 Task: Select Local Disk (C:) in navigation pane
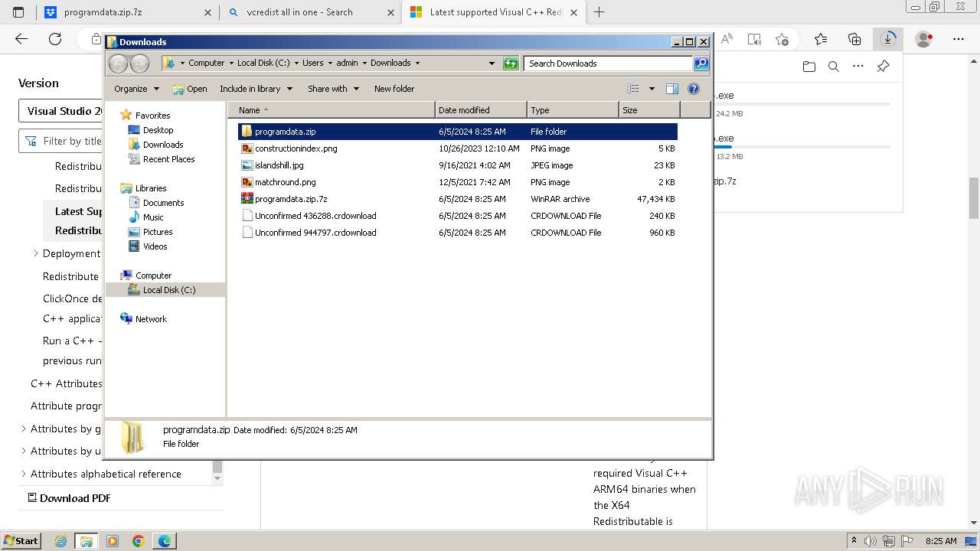tap(165, 290)
